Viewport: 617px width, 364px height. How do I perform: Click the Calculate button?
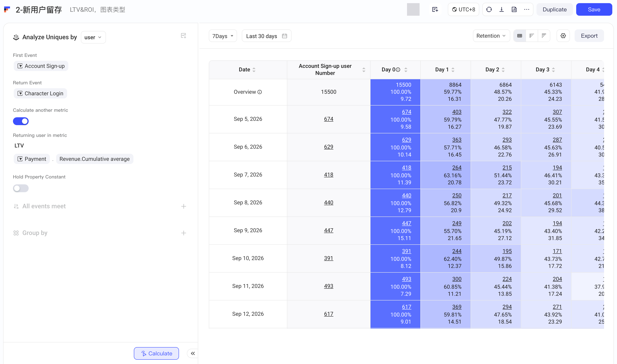coord(156,353)
